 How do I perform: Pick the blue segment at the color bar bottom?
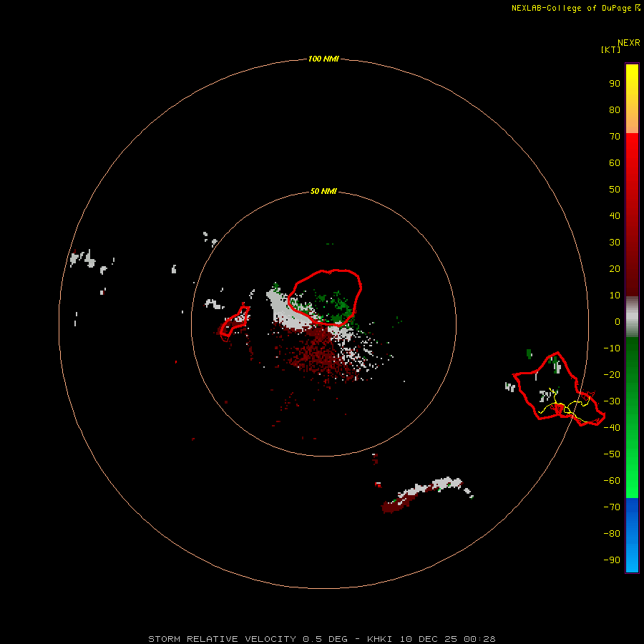pyautogui.click(x=632, y=535)
